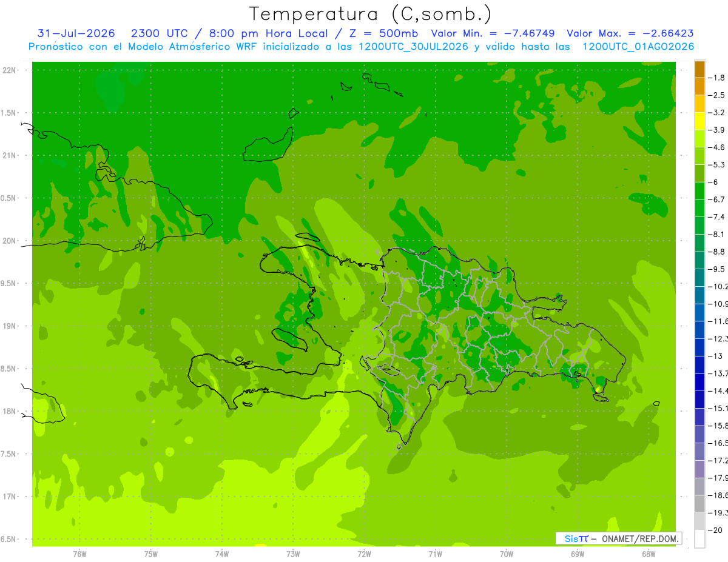Click the "74W" longitude axis label

pyautogui.click(x=222, y=554)
